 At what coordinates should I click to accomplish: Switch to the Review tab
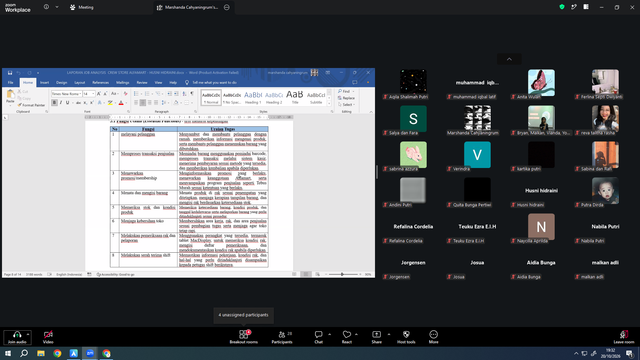coord(142,82)
